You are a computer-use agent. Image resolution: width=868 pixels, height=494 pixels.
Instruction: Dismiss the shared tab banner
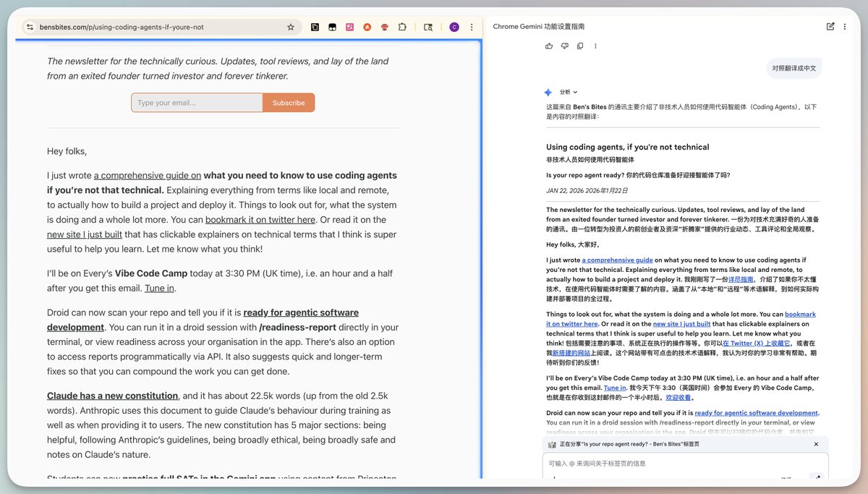tap(817, 444)
